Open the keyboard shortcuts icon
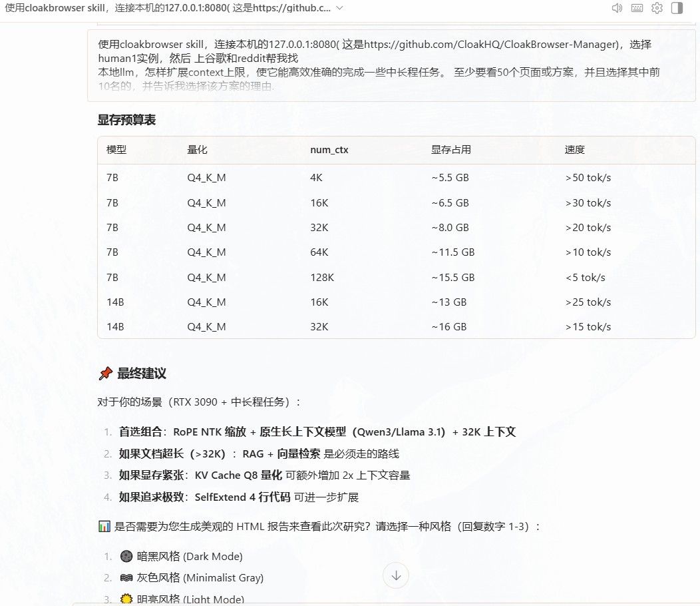This screenshot has width=700, height=606. point(637,8)
